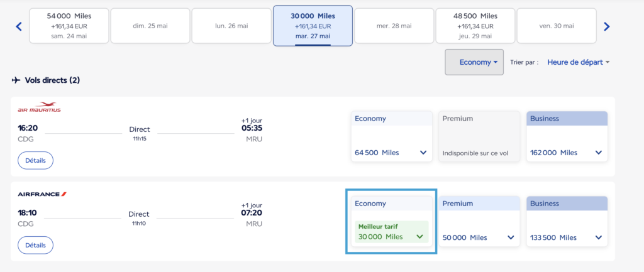Open Détails for Air France flight
644x272 pixels.
tap(35, 246)
